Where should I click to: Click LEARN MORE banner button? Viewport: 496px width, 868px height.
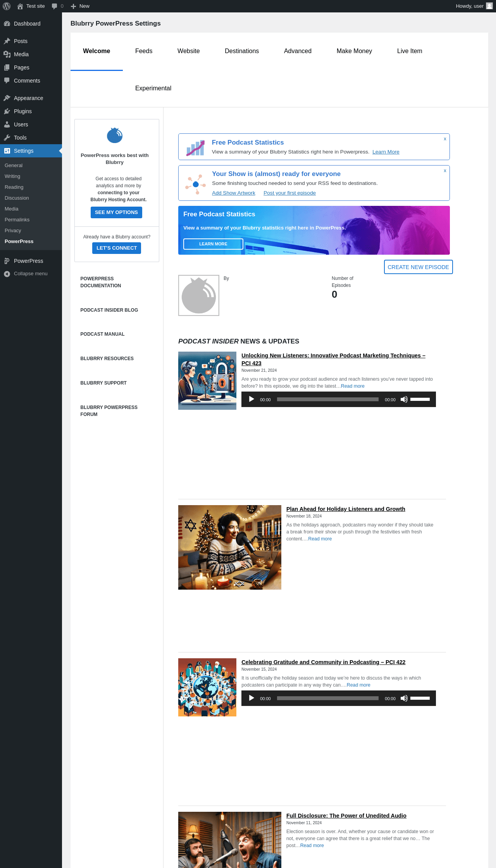pos(213,244)
